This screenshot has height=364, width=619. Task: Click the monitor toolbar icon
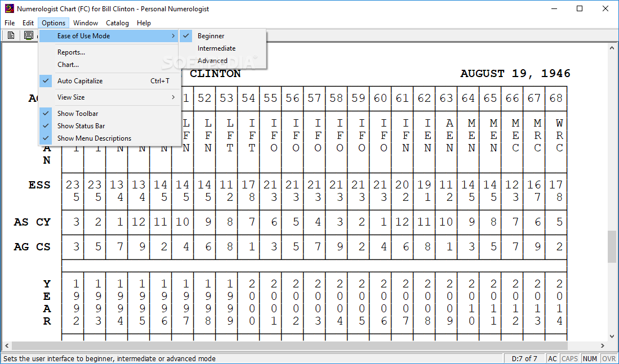pyautogui.click(x=28, y=35)
